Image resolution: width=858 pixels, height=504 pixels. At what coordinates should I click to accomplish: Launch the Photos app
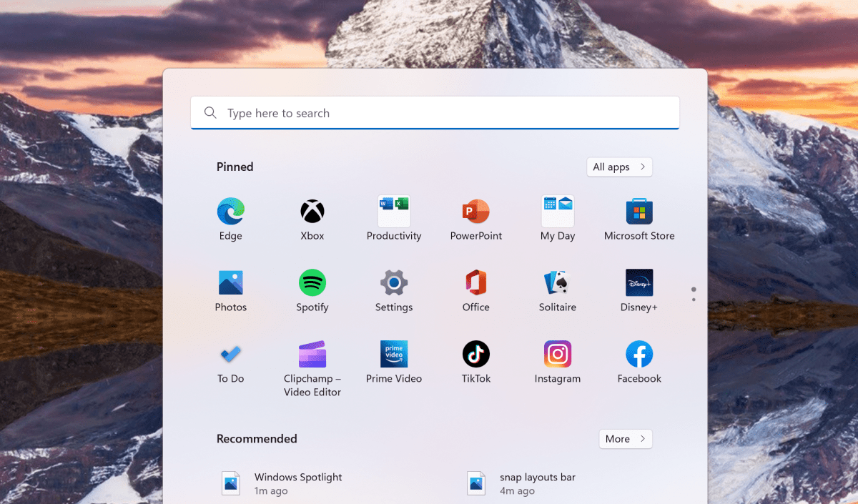(231, 283)
